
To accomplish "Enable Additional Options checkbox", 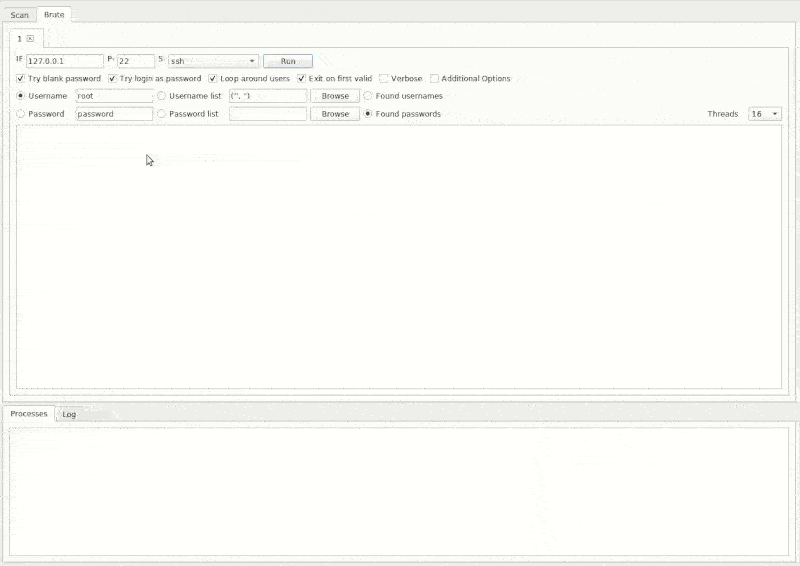I will tap(434, 78).
